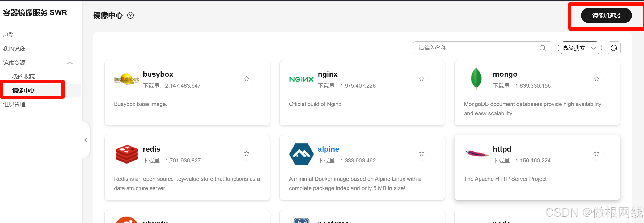Click 'Busybox base image.' description
Viewport: 644px width, 223px height.
click(141, 104)
